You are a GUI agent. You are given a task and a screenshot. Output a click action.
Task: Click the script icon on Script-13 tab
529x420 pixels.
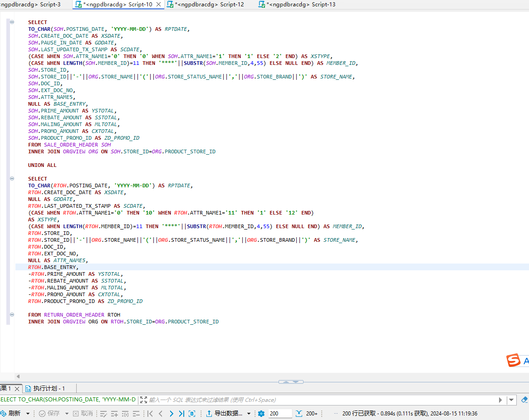tap(262, 5)
